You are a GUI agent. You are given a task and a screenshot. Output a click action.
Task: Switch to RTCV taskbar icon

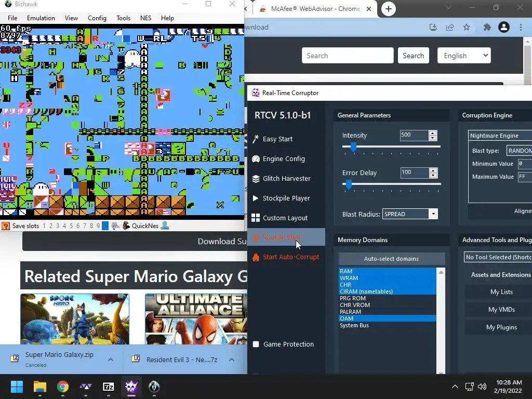[131, 387]
